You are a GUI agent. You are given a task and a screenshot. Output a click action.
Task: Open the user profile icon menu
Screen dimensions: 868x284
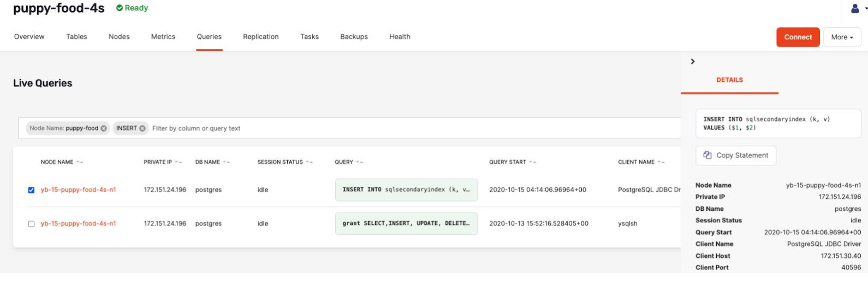(855, 8)
